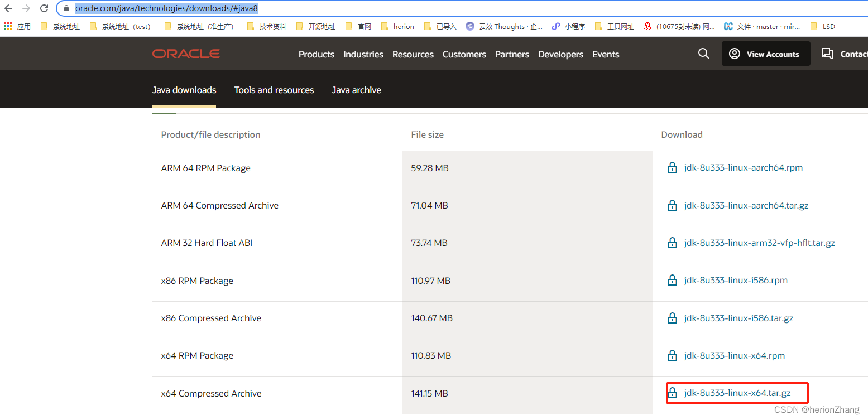
Task: Download jdk-8u333-linux-x64.tar.gz
Action: 737,393
